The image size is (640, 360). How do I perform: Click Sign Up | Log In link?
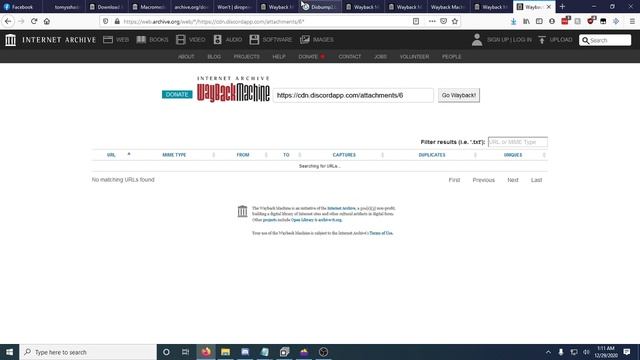509,40
